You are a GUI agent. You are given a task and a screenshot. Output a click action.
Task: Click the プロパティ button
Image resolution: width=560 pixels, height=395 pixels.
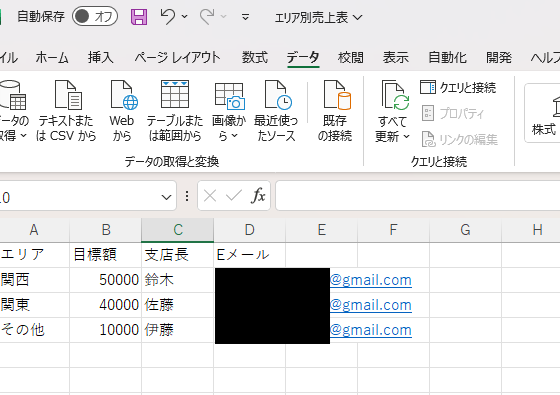click(x=452, y=113)
